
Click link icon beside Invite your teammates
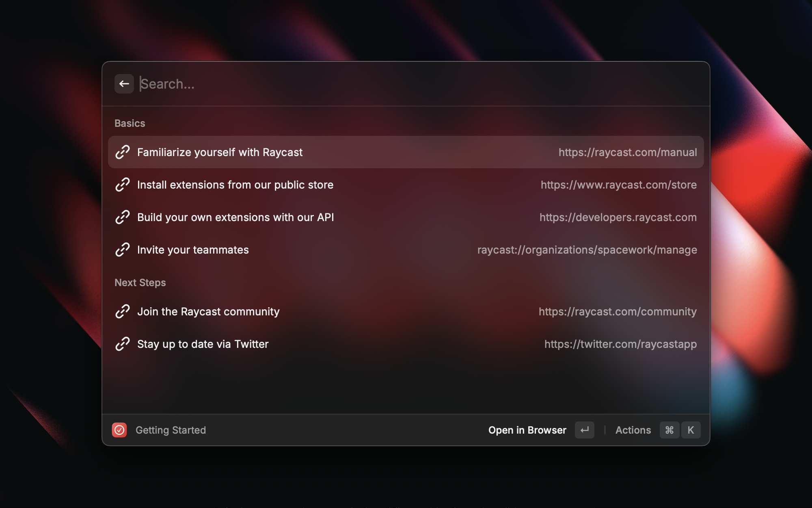[122, 250]
